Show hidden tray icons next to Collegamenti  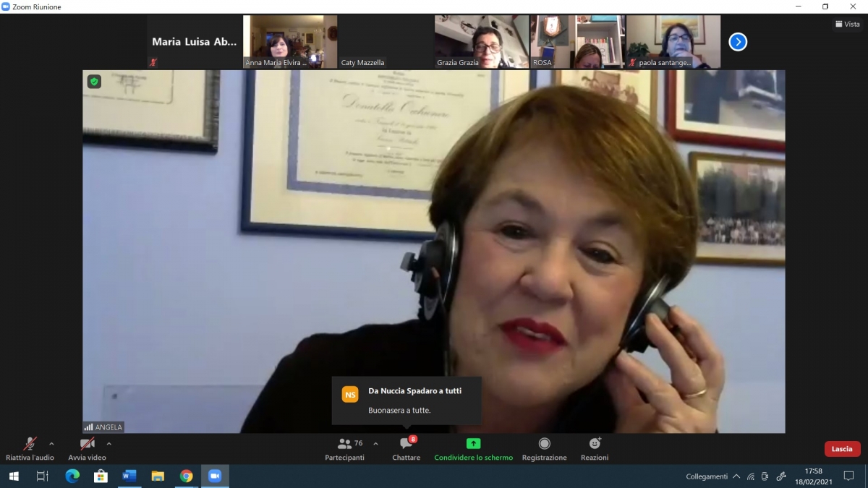coord(736,476)
